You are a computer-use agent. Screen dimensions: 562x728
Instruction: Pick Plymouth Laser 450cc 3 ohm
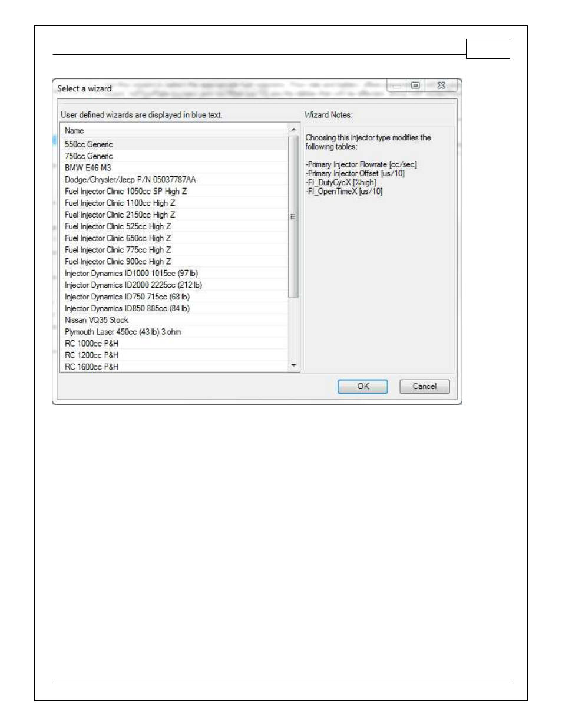click(x=174, y=332)
